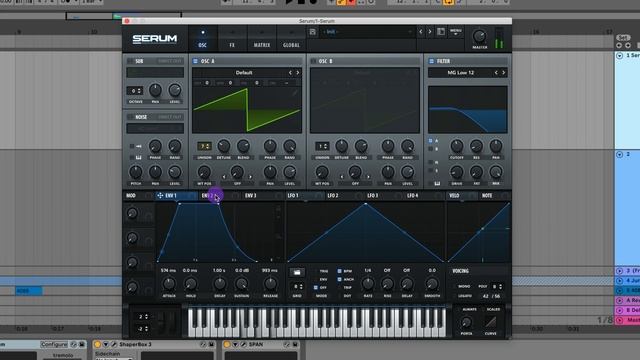Click the Master volume knob
The image size is (640, 360).
480,36
